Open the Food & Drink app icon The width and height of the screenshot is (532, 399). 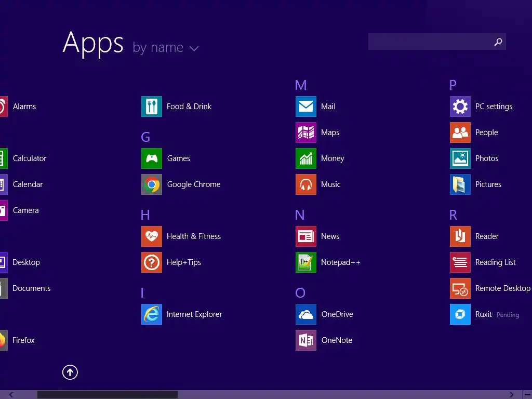coord(151,107)
